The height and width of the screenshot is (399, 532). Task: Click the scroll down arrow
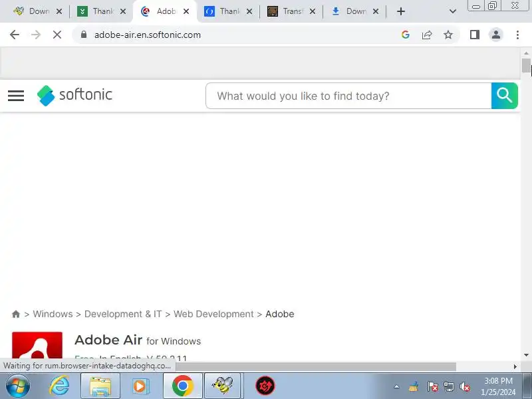point(526,355)
